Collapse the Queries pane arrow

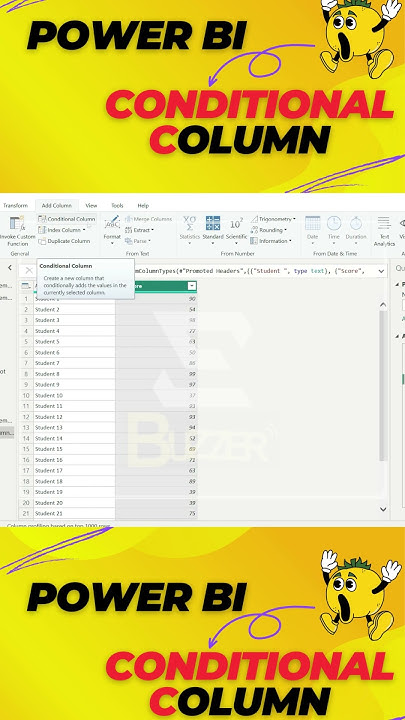pyautogui.click(x=10, y=267)
